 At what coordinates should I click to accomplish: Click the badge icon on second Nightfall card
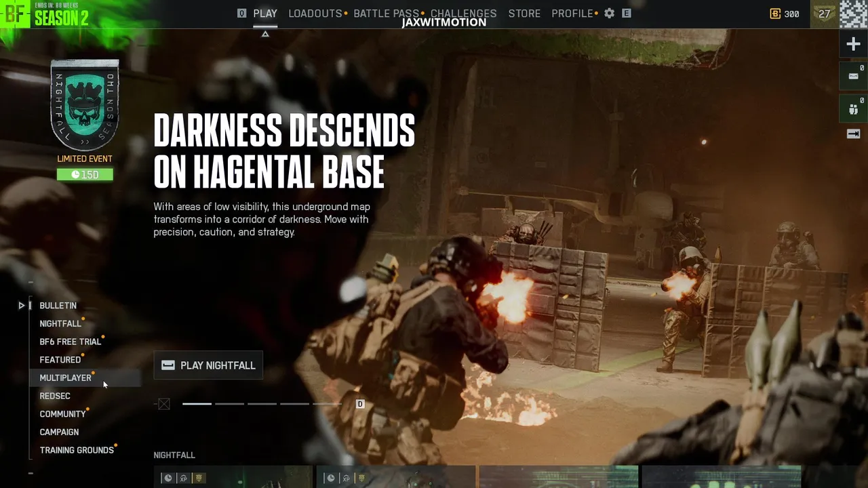pos(361,478)
